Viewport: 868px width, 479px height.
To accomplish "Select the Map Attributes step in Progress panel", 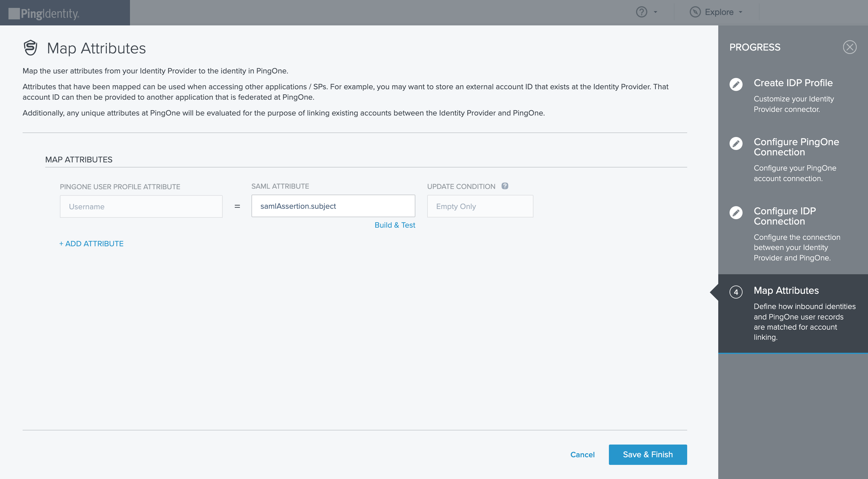I will (786, 290).
